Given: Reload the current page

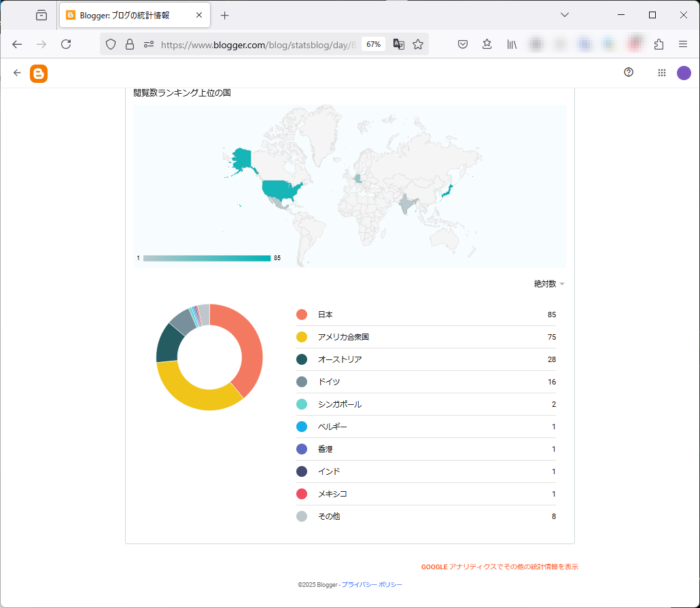Looking at the screenshot, I should (66, 44).
